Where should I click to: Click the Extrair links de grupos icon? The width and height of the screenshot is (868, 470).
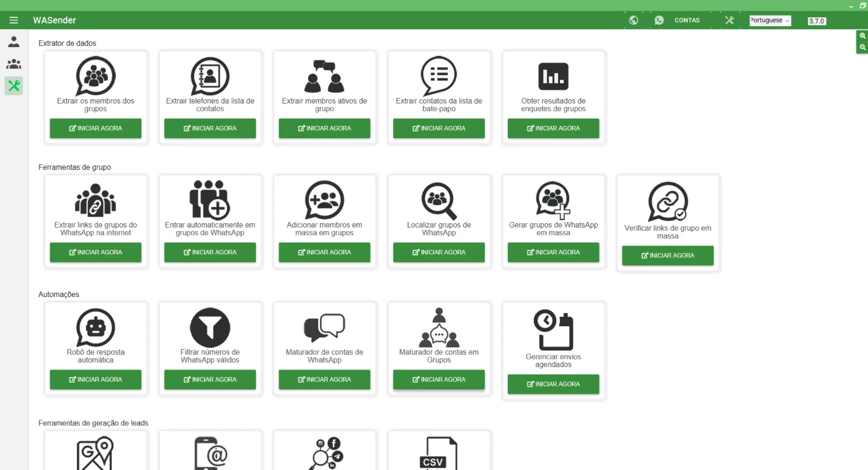coord(95,200)
